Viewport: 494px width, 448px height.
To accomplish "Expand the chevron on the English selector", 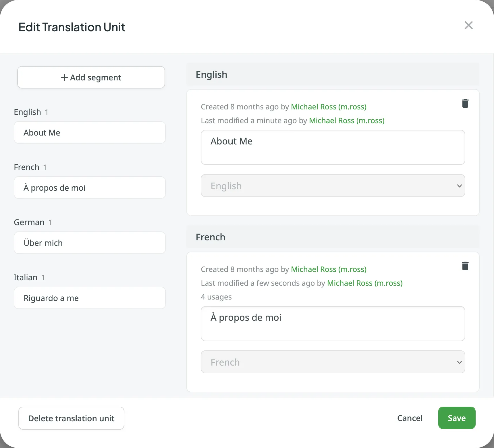I will pos(459,186).
